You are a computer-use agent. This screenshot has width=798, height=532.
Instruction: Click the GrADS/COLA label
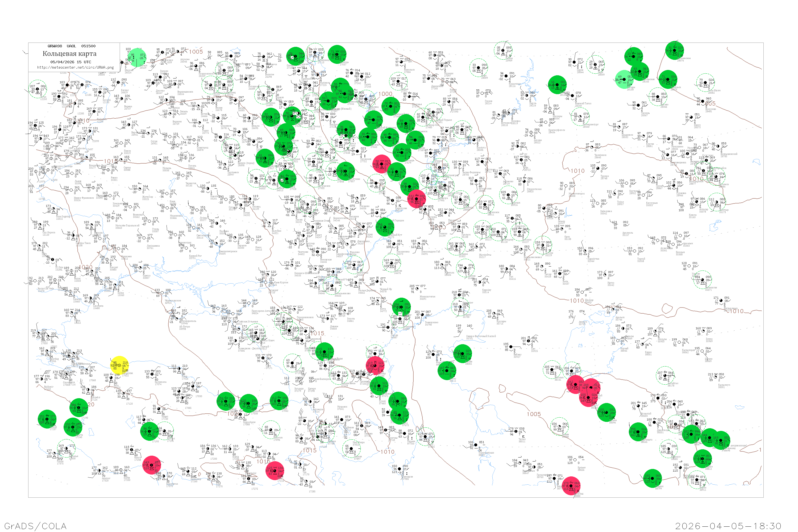pos(35,526)
